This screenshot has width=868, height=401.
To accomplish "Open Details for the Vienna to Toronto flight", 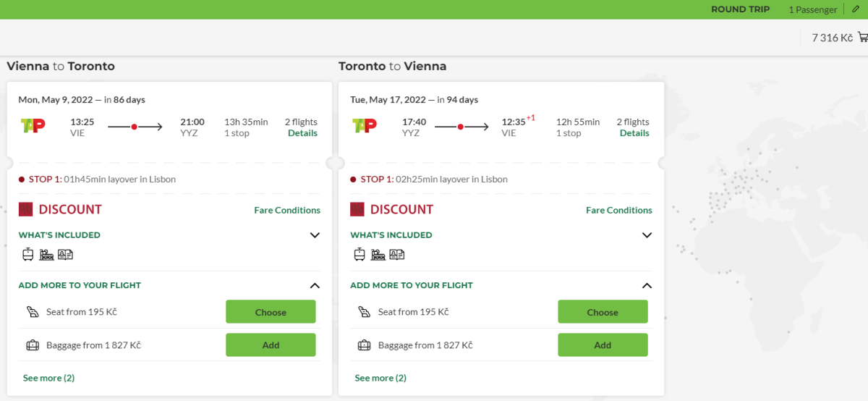I will pyautogui.click(x=302, y=133).
